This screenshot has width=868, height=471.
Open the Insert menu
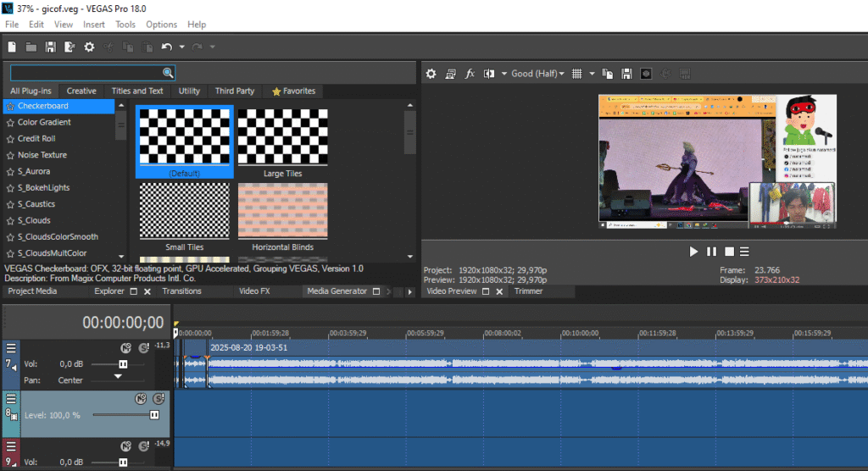point(93,25)
